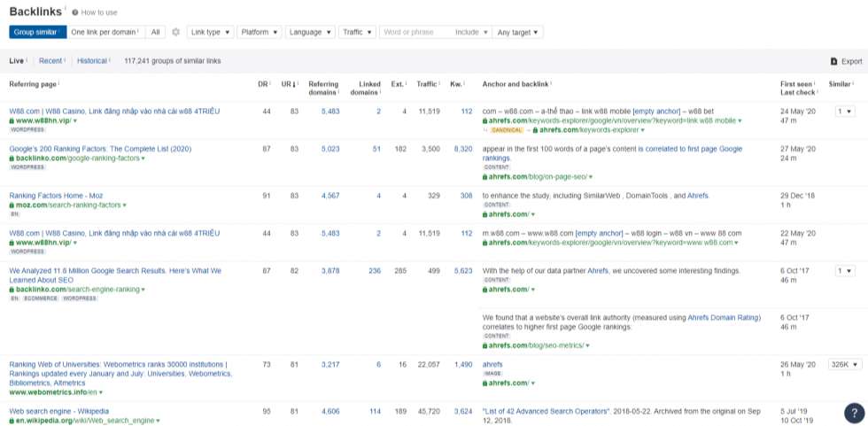868x426 pixels.
Task: Click keywords value 8,320
Action: (463, 149)
